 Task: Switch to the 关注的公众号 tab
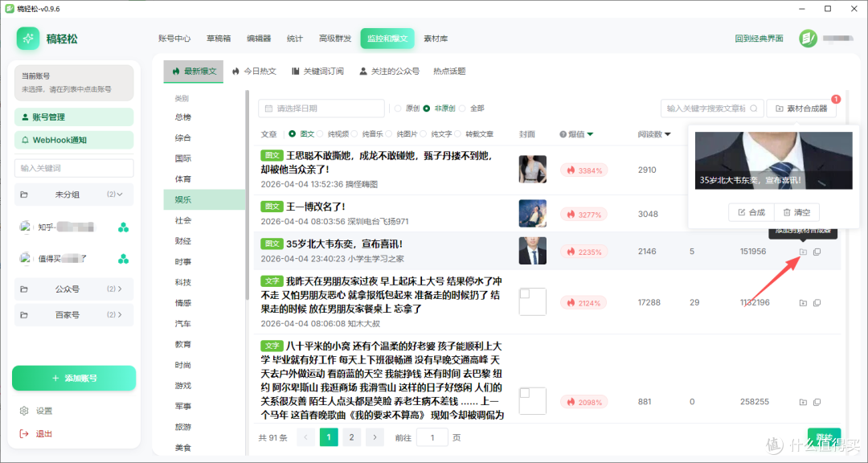[389, 72]
